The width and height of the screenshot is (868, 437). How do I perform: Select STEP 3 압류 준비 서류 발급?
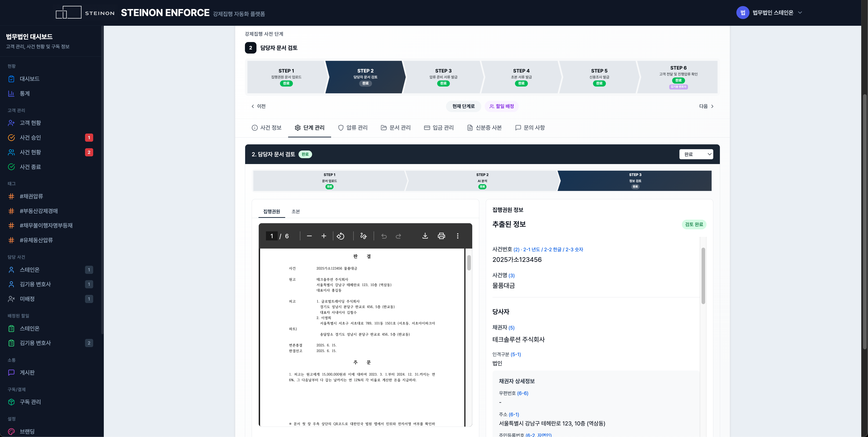[443, 77]
